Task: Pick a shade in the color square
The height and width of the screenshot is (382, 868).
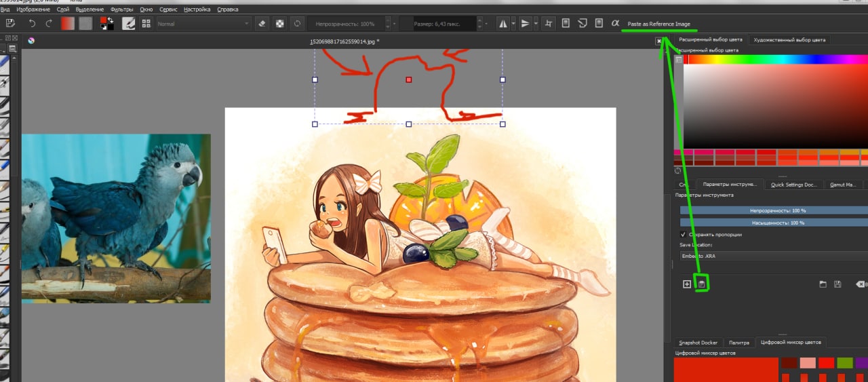Action: (x=776, y=105)
